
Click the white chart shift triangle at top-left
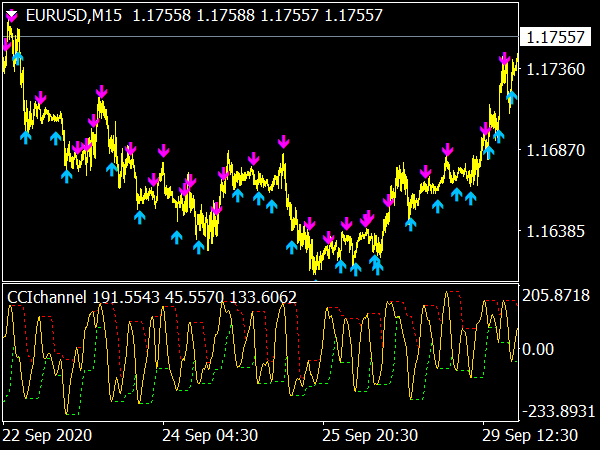tap(11, 16)
